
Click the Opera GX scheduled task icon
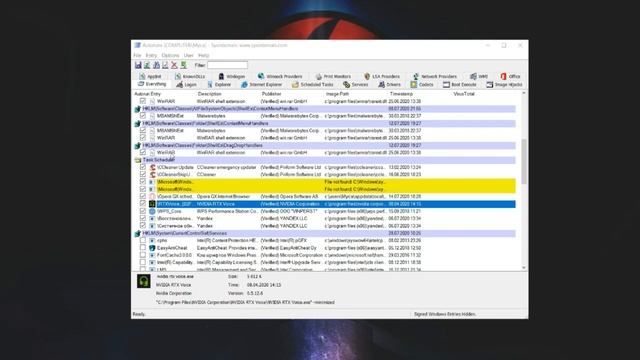(x=152, y=197)
